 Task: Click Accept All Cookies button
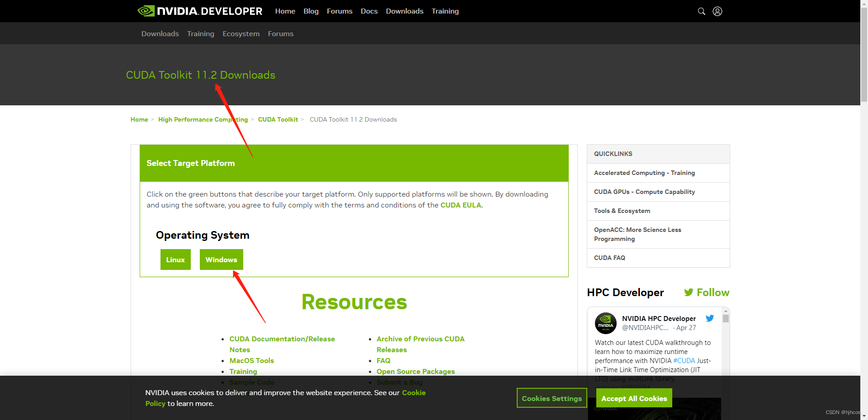click(x=634, y=398)
